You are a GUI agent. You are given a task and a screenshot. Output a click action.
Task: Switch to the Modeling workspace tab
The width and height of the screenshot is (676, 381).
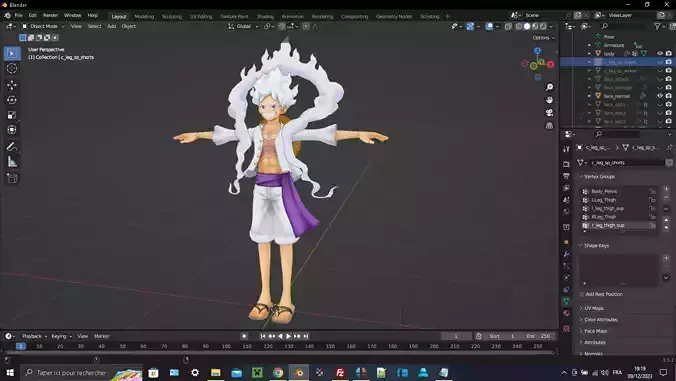tap(144, 16)
